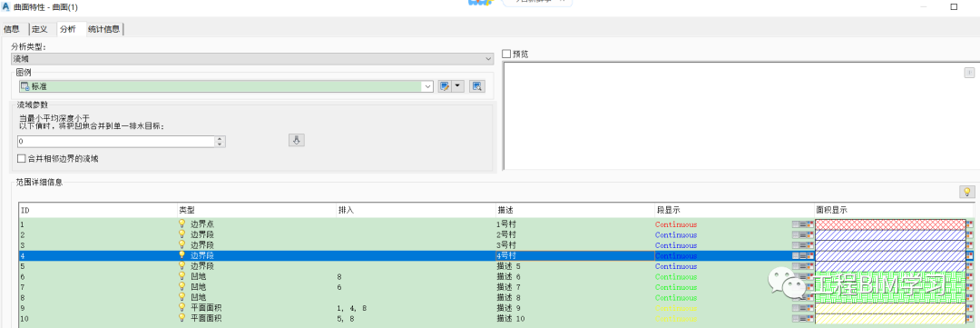Toggle visibility lightbulb for ID 1 边界点

182,224
